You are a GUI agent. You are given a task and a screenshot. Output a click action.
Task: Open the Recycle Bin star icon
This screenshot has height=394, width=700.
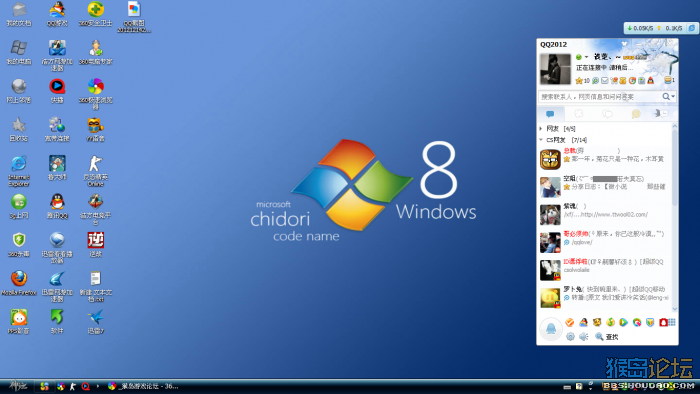(19, 129)
